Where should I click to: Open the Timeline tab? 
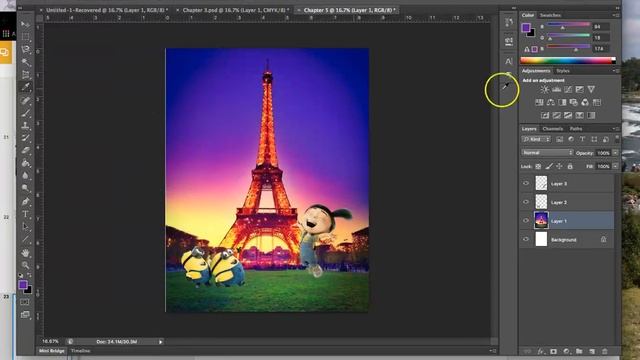80,351
